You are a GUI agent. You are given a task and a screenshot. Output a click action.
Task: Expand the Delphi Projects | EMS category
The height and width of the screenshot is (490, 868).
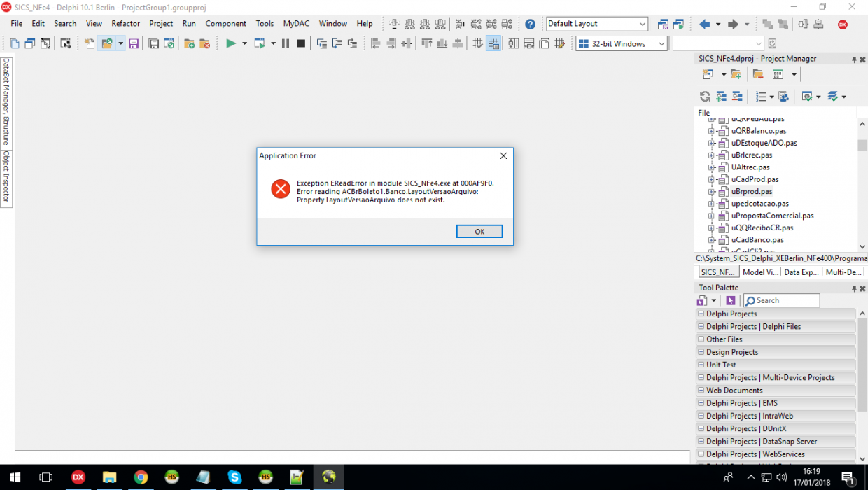[701, 403]
